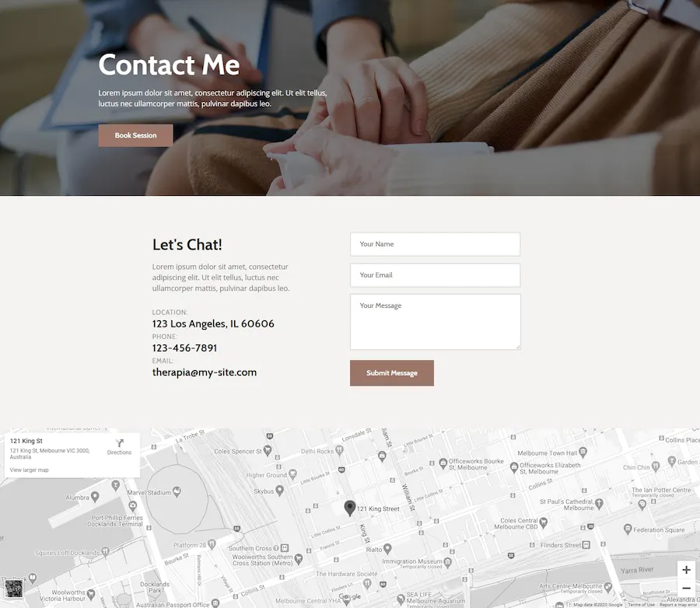Click the Marvel Stadium map marker
Image resolution: width=700 pixels, height=608 pixels.
point(177,492)
